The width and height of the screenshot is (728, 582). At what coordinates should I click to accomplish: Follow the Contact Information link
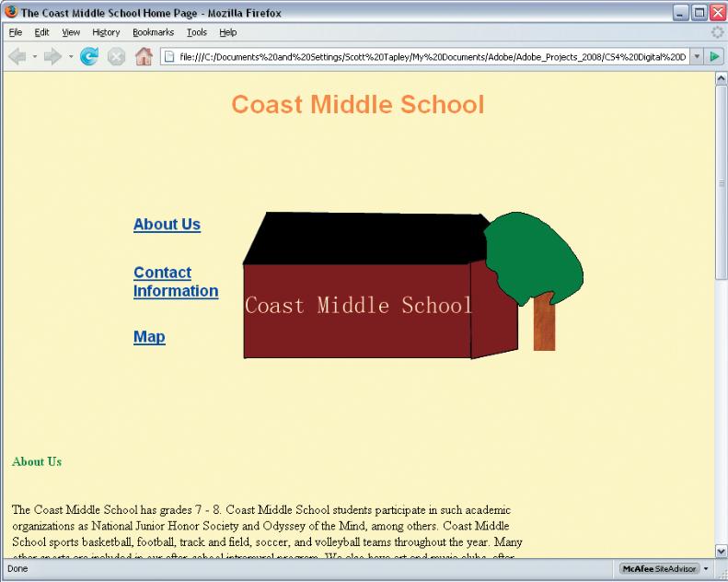(x=176, y=282)
